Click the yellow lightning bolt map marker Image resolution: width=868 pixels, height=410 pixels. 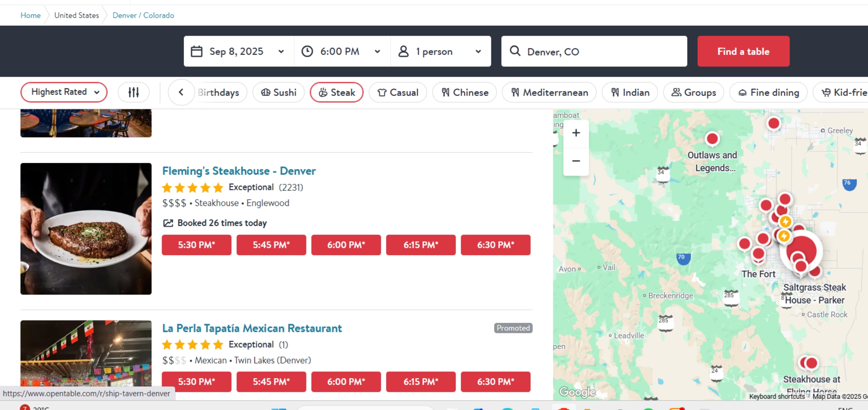point(785,222)
